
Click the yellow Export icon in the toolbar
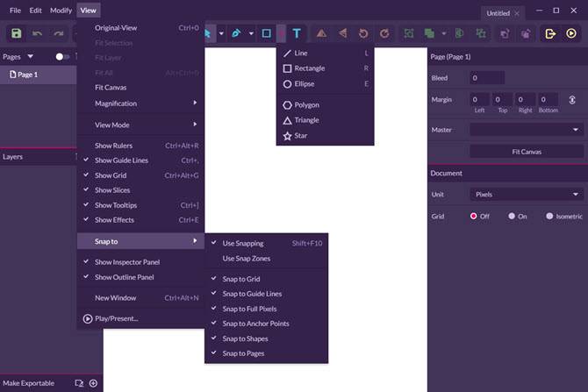[550, 33]
